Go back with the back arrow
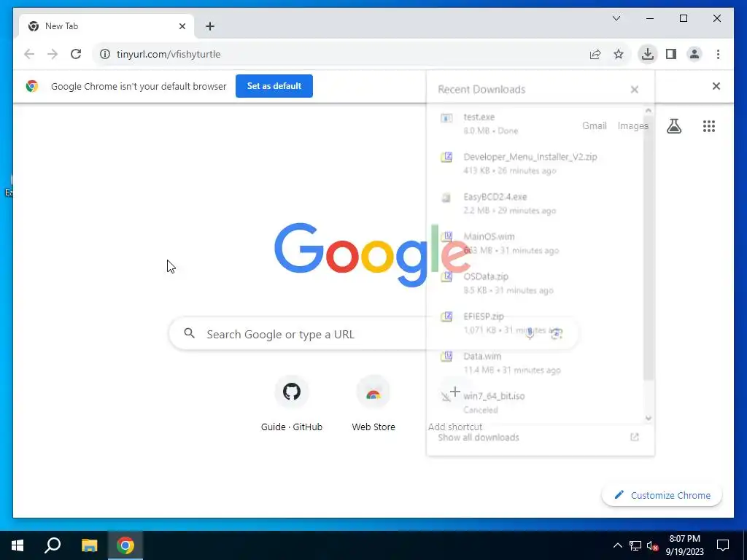 (x=29, y=54)
